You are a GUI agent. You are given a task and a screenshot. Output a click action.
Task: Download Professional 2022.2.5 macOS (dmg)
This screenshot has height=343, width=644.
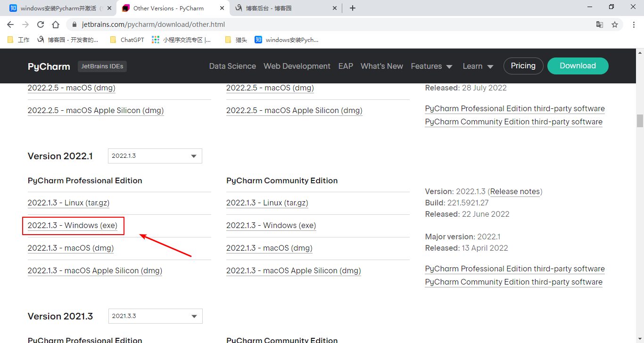(x=72, y=88)
